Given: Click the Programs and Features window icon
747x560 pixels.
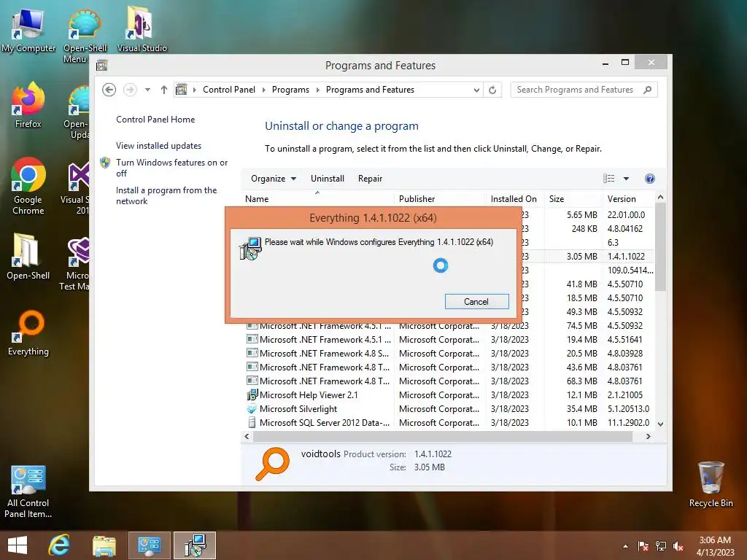Looking at the screenshot, I should [102, 65].
